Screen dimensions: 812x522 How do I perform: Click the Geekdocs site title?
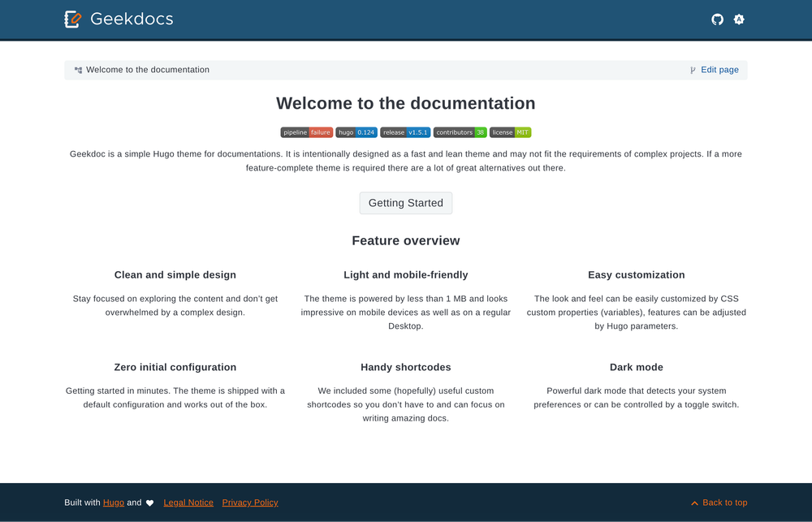132,19
